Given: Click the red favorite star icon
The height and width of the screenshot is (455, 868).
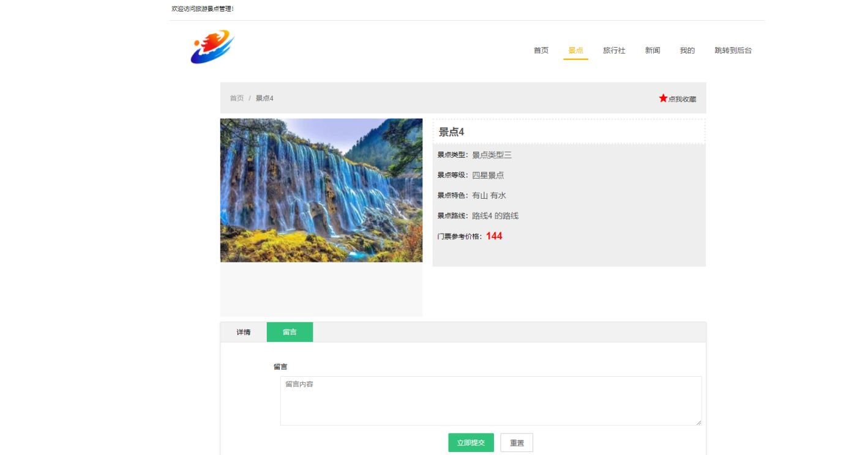Looking at the screenshot, I should (x=663, y=98).
